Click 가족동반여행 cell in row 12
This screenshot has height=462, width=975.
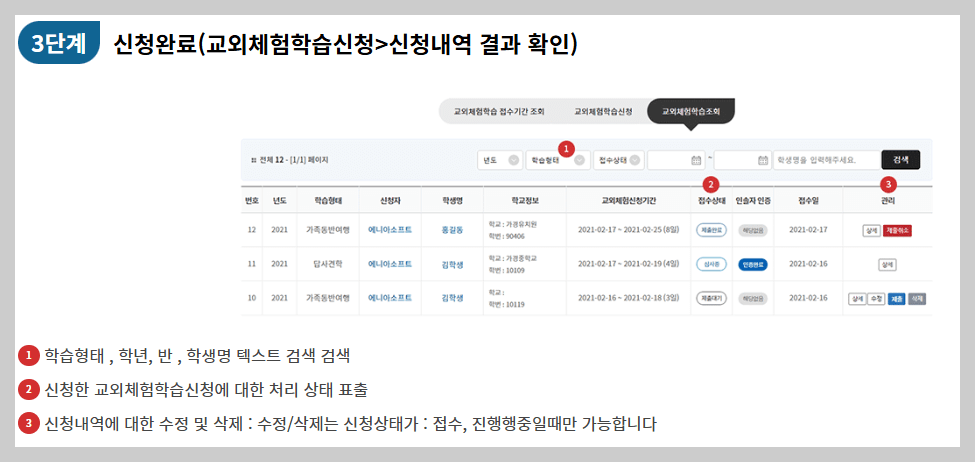(x=328, y=230)
